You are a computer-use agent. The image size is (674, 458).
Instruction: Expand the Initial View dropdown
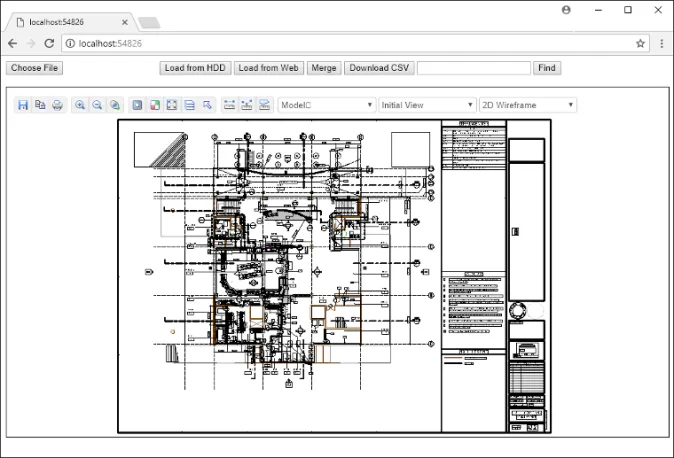click(427, 105)
